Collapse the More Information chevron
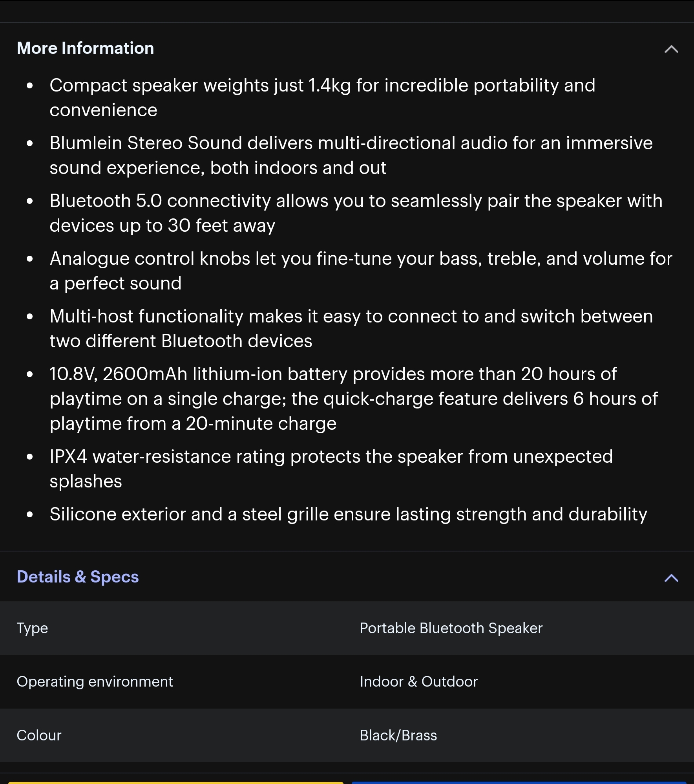The width and height of the screenshot is (694, 784). [x=671, y=49]
